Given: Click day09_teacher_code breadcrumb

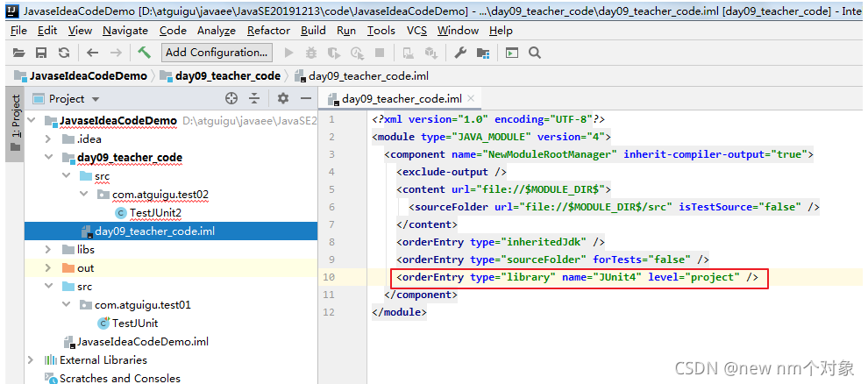Looking at the screenshot, I should tap(221, 75).
